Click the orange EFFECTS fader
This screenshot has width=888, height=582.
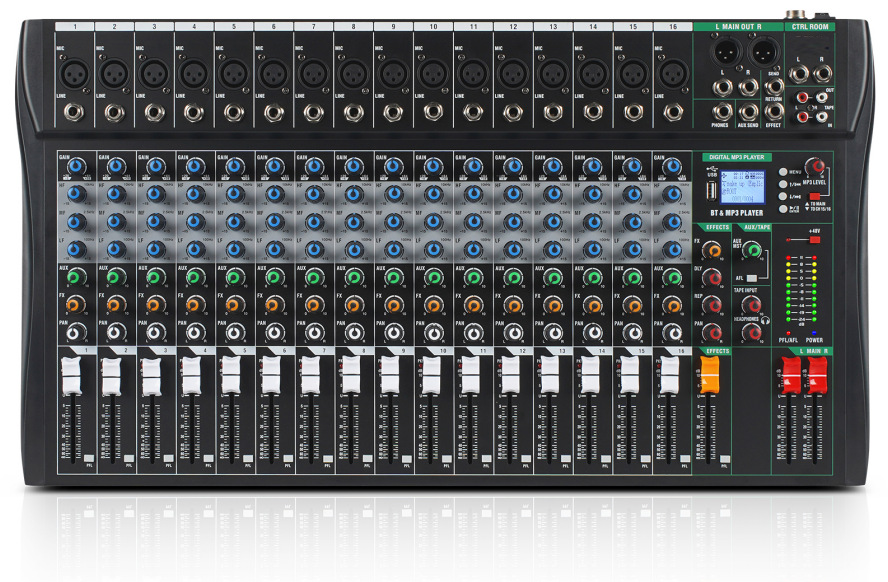(x=711, y=374)
